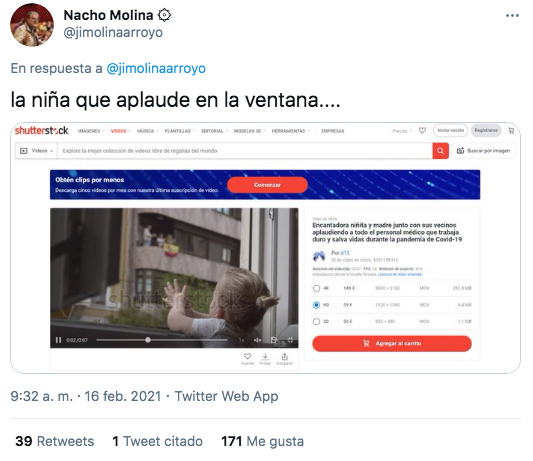Click the heart favorites icon in header

click(422, 130)
